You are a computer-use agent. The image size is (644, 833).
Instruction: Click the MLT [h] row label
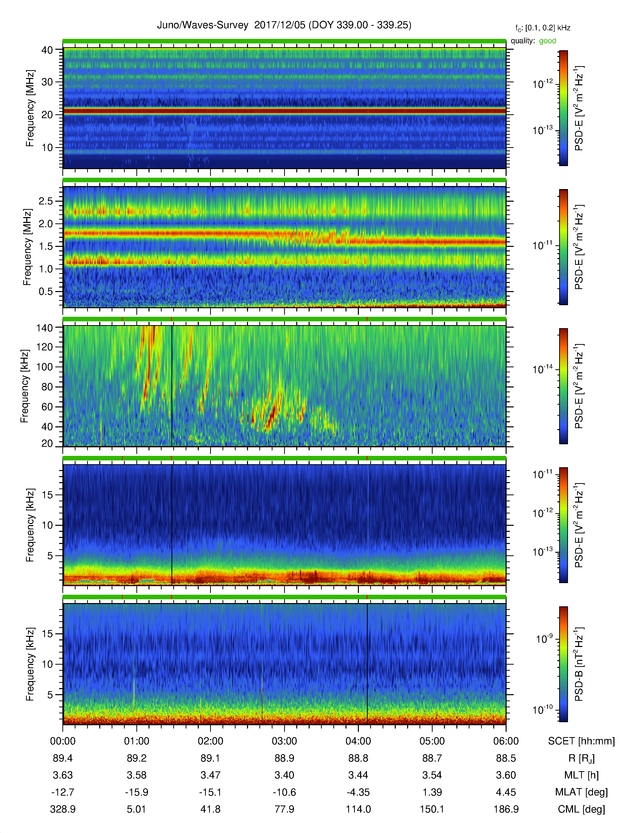tap(581, 775)
